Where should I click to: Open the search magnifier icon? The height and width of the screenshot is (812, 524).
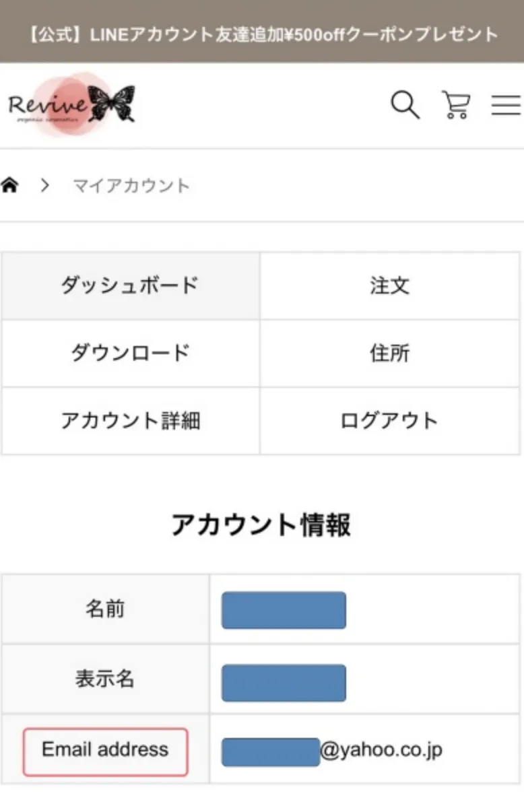point(405,106)
